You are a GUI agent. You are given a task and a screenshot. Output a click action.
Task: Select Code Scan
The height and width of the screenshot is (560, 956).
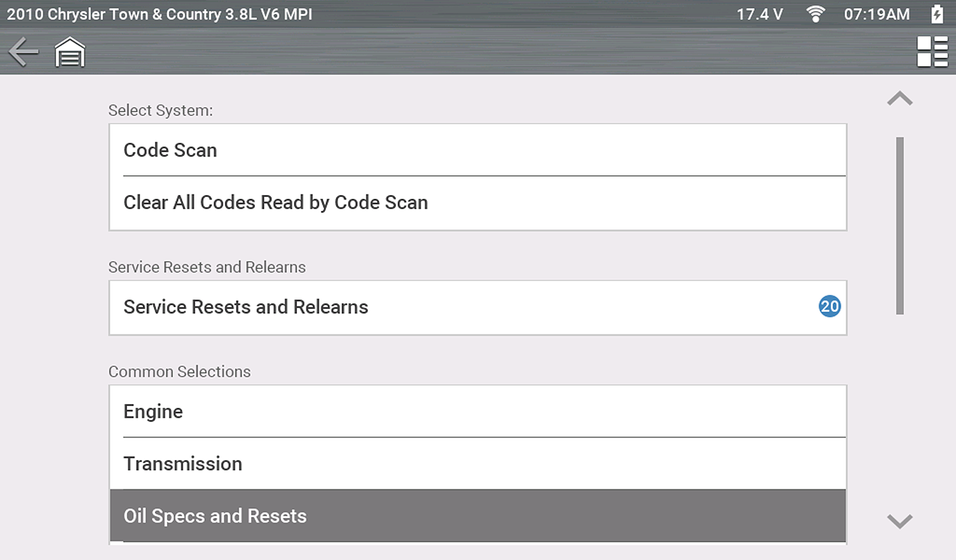(477, 150)
